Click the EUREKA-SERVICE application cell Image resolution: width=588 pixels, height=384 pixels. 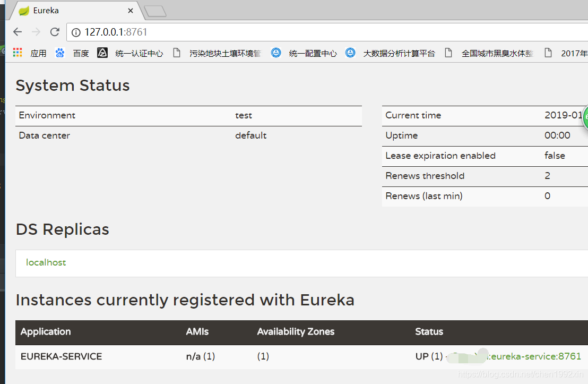[61, 356]
